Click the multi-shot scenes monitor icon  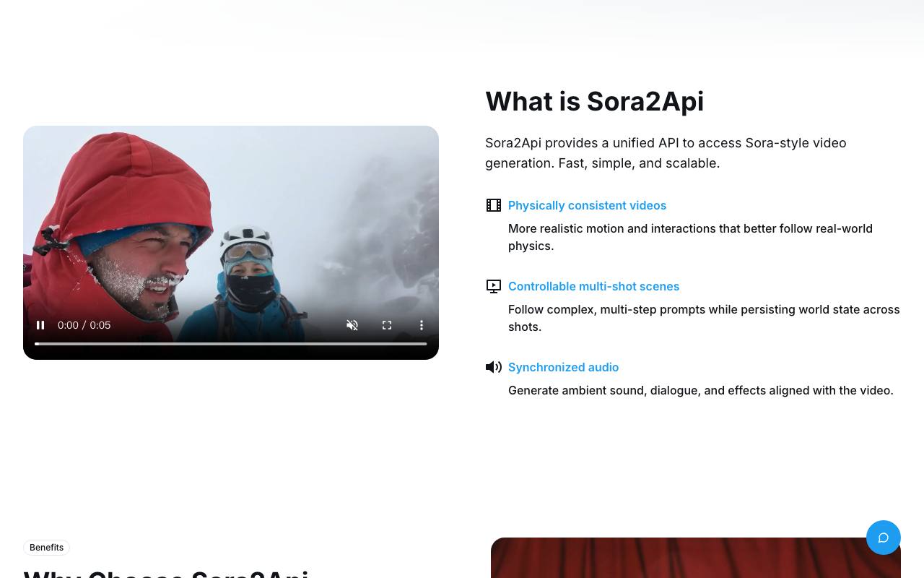pos(494,286)
